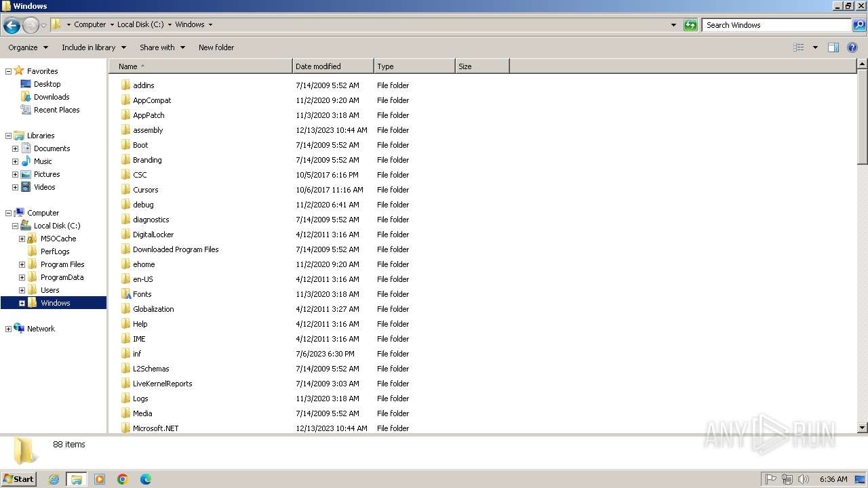Open the address bar history dropdown

pyautogui.click(x=673, y=25)
